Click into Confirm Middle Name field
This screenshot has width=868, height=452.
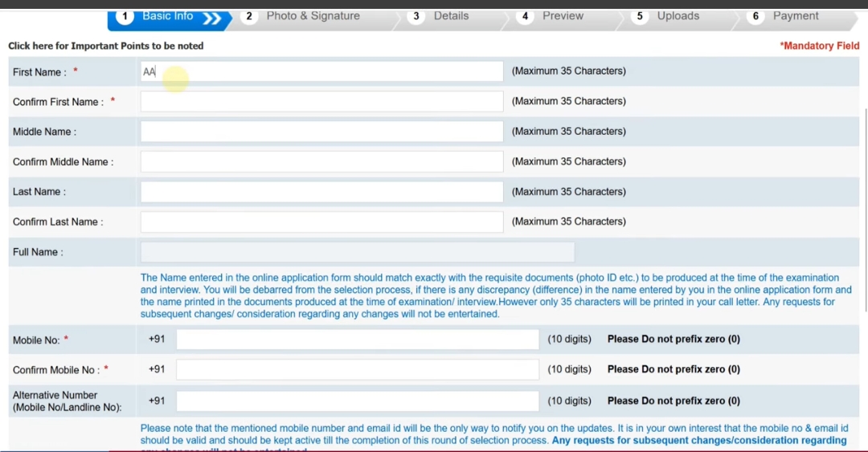coord(321,162)
